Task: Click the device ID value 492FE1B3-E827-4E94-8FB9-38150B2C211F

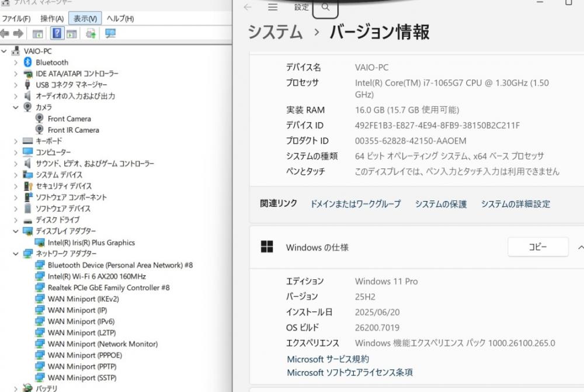Action: point(437,125)
